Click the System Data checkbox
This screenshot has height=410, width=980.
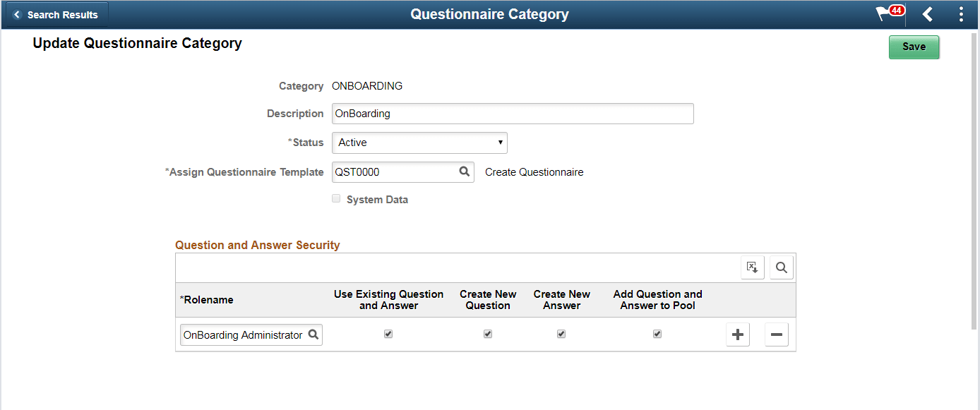pos(336,198)
